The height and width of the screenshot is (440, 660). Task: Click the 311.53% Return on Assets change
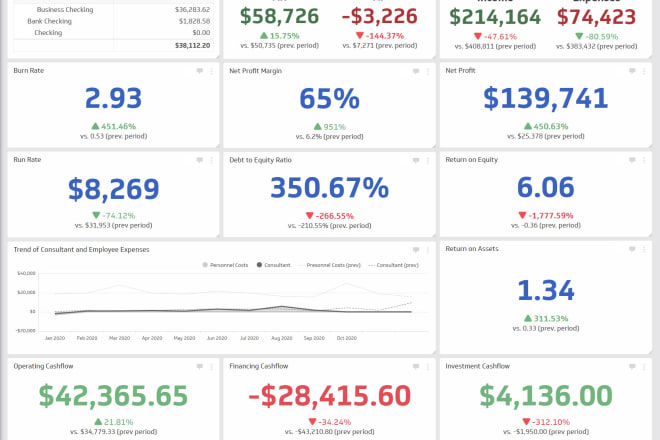(546, 319)
